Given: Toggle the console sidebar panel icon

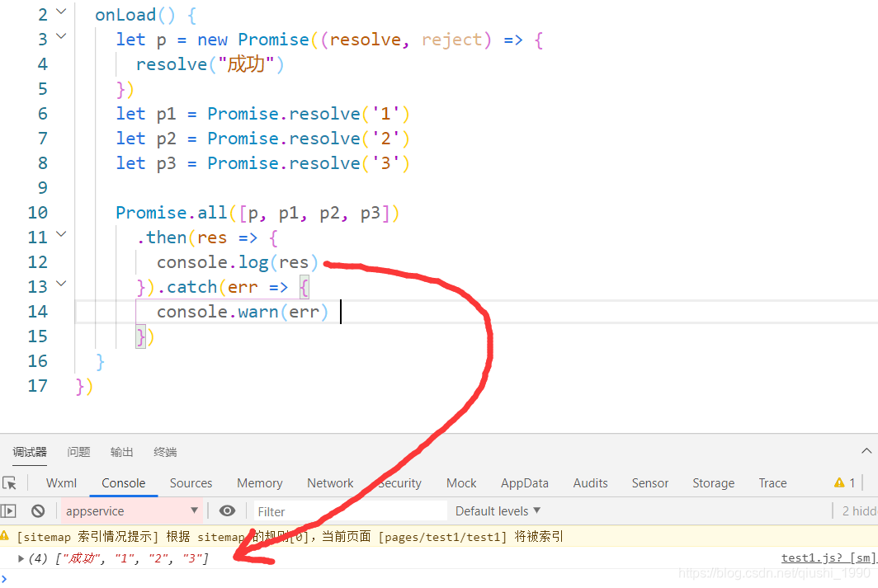Looking at the screenshot, I should tap(8, 510).
